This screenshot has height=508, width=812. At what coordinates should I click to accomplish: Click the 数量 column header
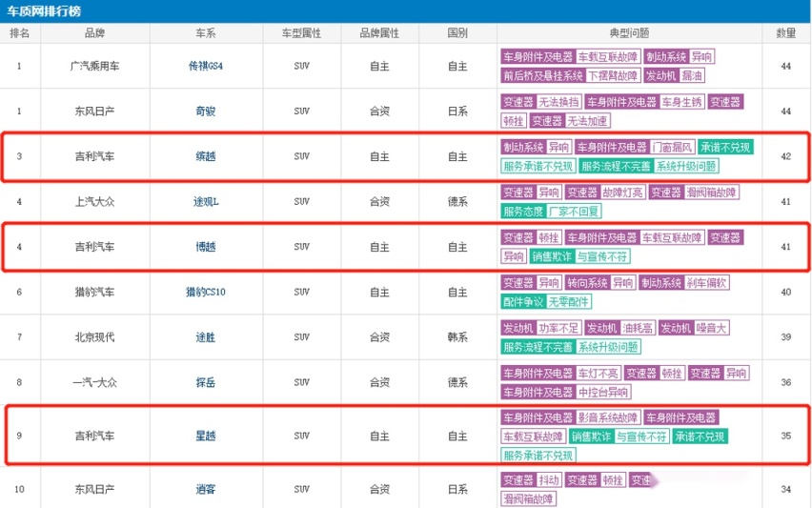pos(785,33)
